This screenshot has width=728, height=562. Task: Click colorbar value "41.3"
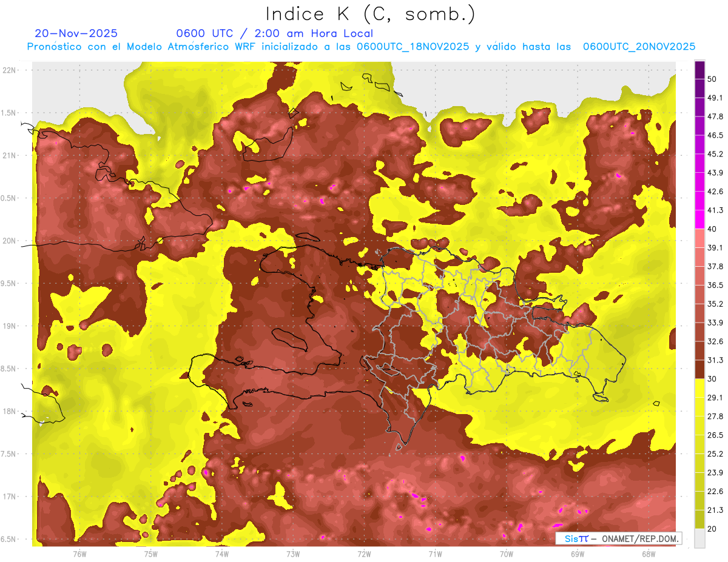[x=715, y=210]
